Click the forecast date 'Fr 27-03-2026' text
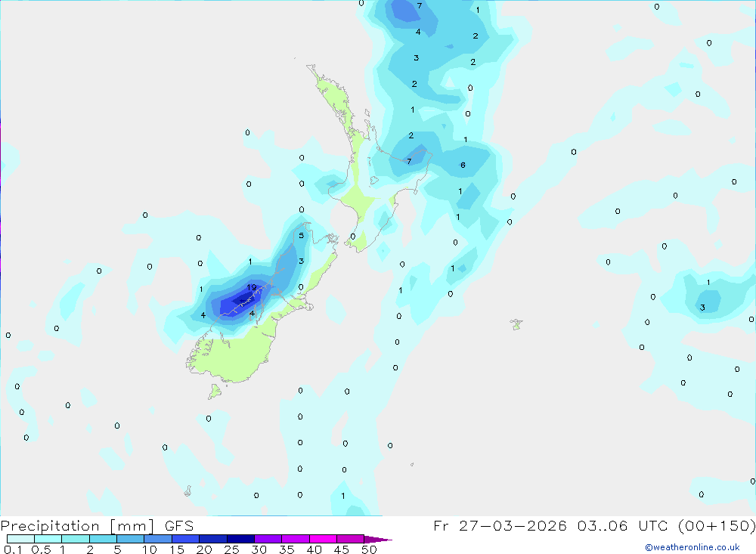756x554 pixels. point(500,526)
